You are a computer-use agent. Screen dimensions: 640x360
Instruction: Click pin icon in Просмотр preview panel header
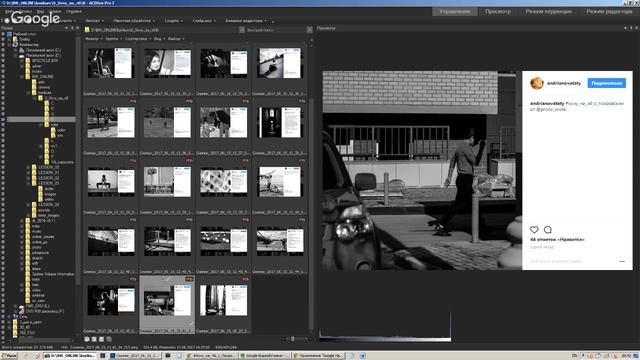[631, 28]
